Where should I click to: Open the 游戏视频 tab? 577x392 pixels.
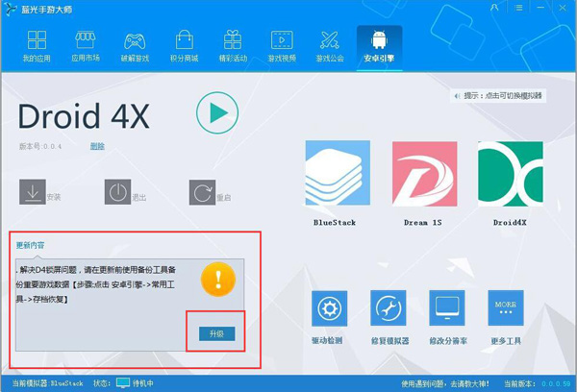(282, 46)
